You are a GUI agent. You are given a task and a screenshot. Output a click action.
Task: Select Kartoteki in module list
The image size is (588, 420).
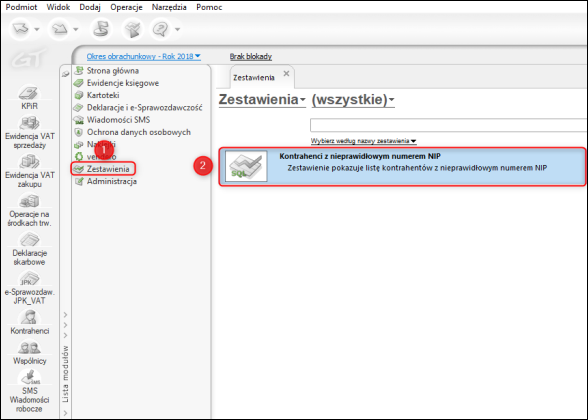point(103,95)
